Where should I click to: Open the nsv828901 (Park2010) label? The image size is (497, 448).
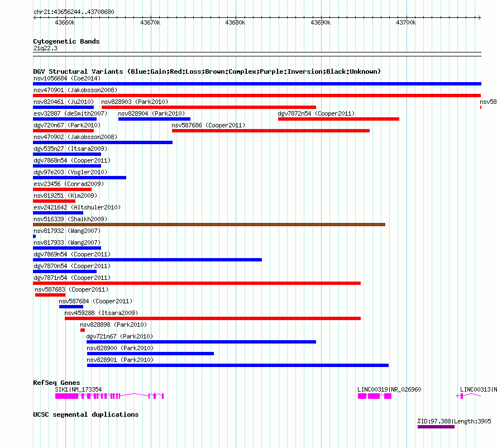[x=120, y=360]
